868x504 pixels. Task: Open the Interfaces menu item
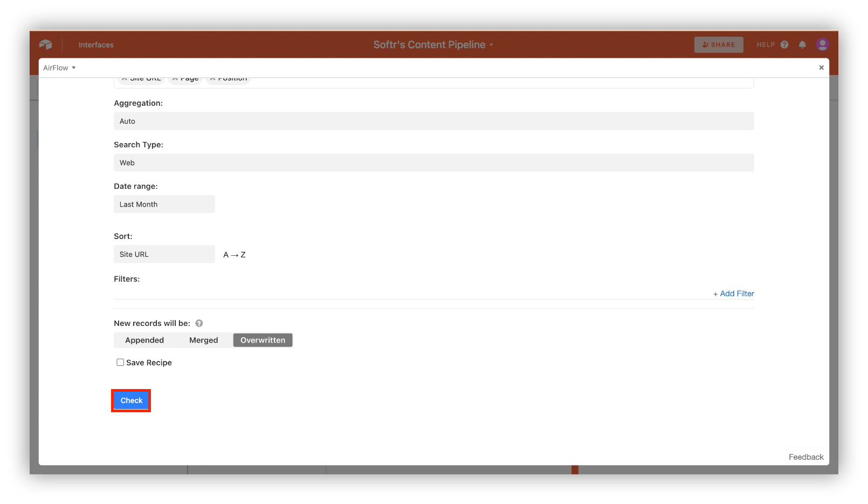(x=96, y=45)
